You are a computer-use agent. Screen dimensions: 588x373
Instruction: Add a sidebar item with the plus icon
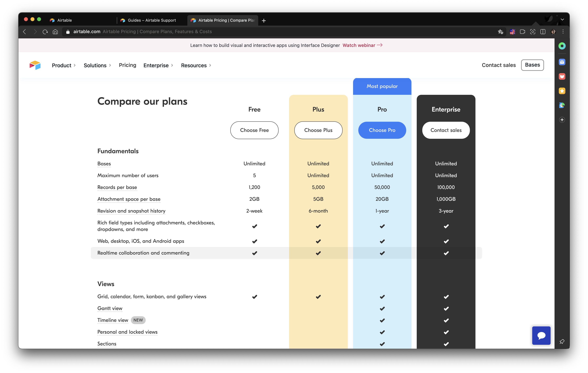562,120
